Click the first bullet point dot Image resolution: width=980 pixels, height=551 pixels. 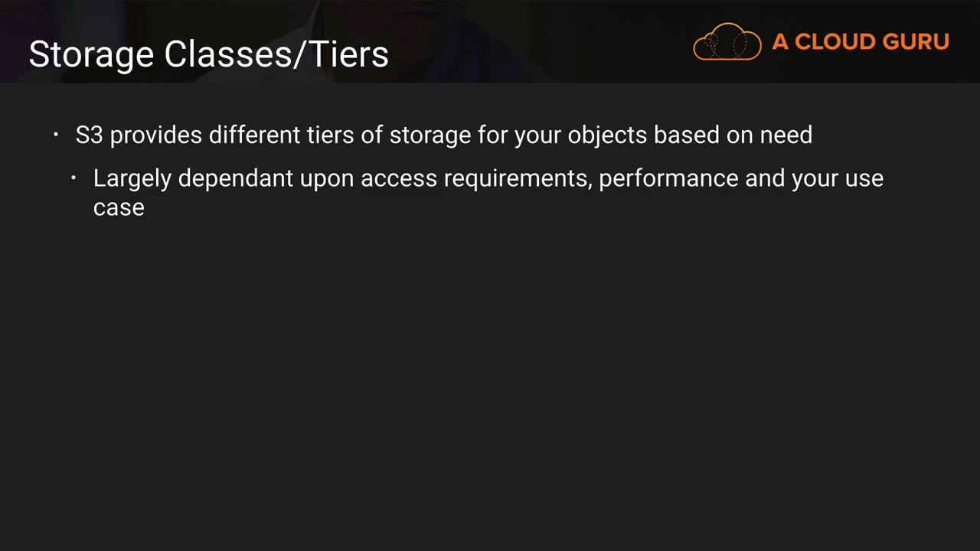click(x=56, y=135)
